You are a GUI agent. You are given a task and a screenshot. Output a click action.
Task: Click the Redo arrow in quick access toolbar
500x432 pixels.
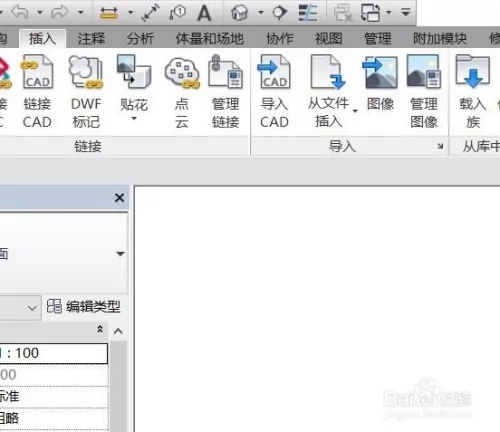pyautogui.click(x=60, y=12)
